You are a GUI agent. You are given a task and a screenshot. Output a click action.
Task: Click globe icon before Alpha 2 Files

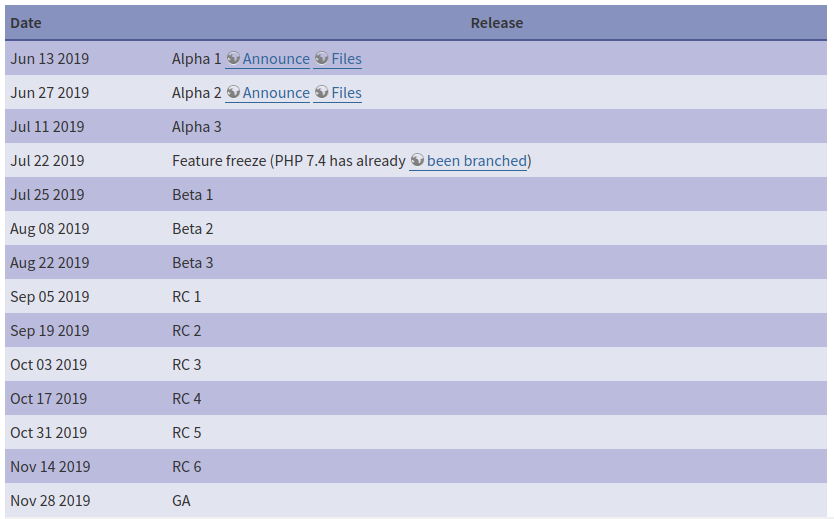[322, 93]
